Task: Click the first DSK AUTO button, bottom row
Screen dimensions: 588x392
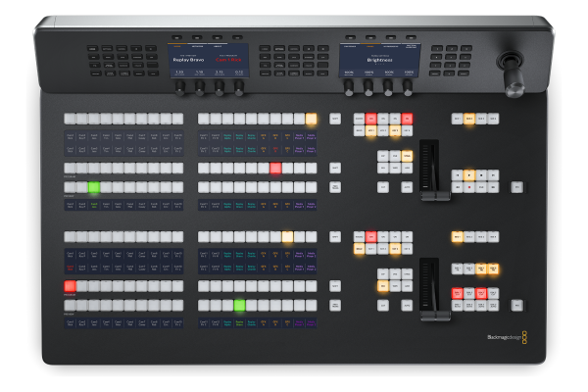Action: (457, 305)
